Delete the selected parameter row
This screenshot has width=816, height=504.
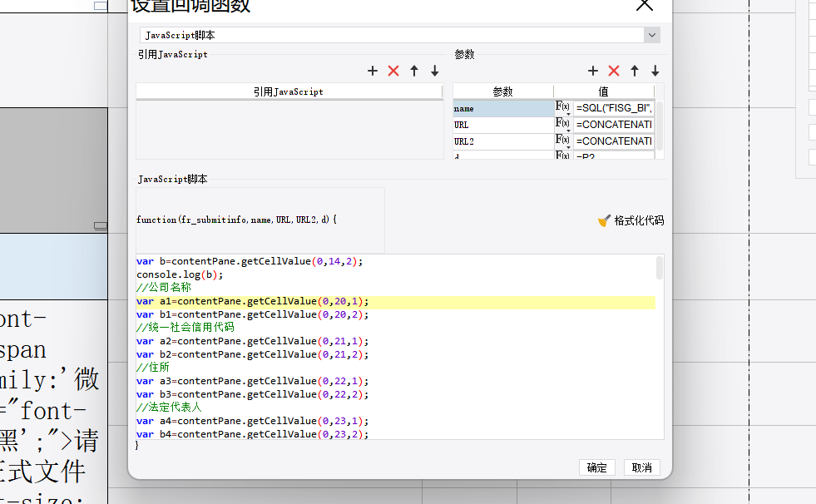tap(614, 71)
